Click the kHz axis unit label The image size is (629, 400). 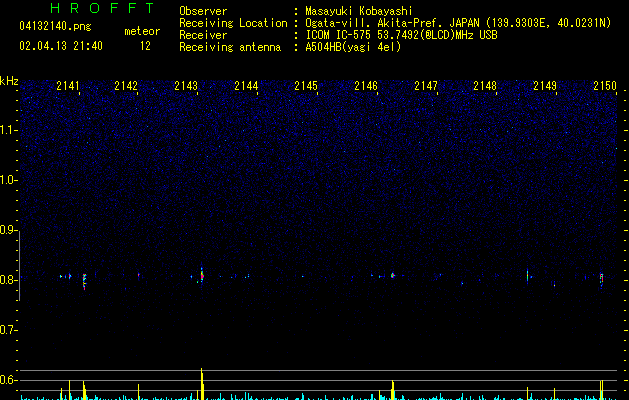[9, 81]
